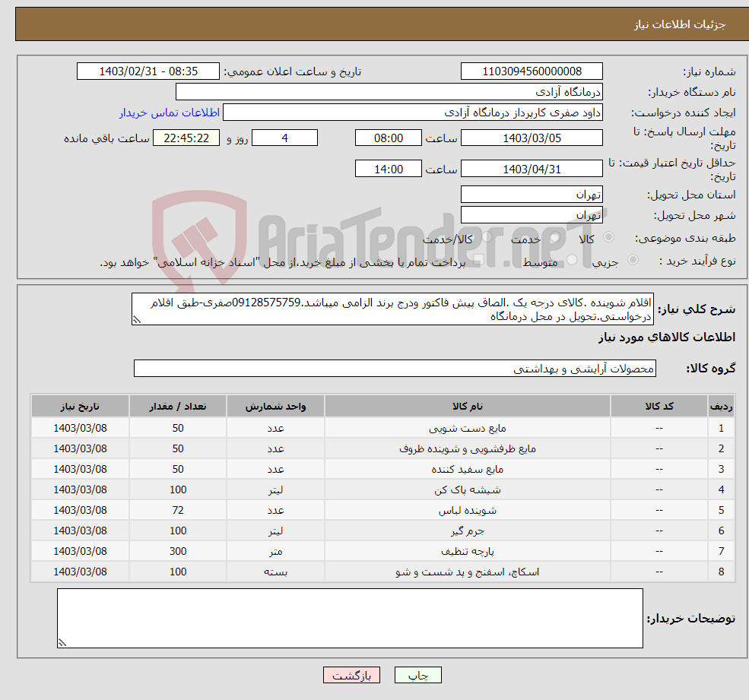Image resolution: width=749 pixels, height=700 pixels.
Task: Click the مایع ظرفشویی و شوینده ظروف item
Action: [x=467, y=449]
